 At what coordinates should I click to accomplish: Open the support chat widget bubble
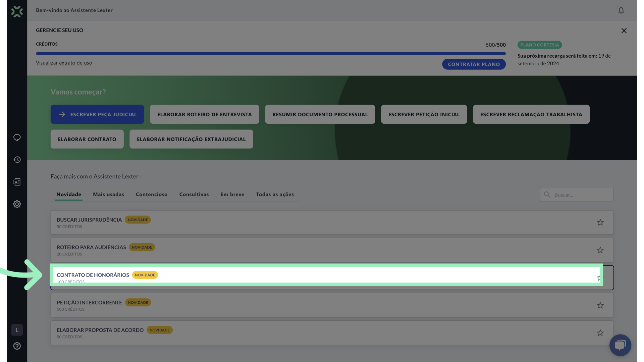tap(620, 345)
